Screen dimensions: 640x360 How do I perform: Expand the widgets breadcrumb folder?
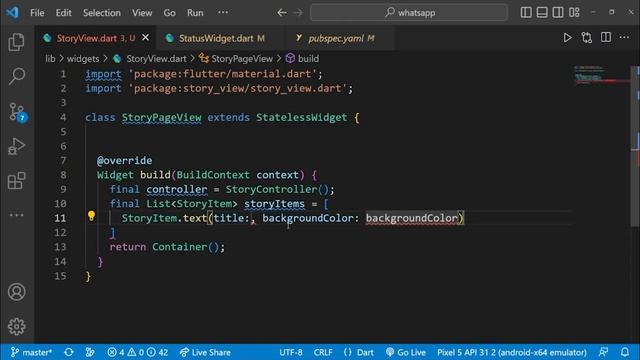pyautogui.click(x=83, y=59)
